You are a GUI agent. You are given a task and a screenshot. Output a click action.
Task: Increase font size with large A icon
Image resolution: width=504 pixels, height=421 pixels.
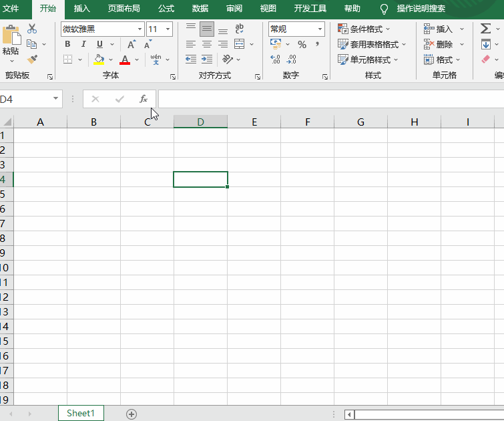[x=132, y=44]
